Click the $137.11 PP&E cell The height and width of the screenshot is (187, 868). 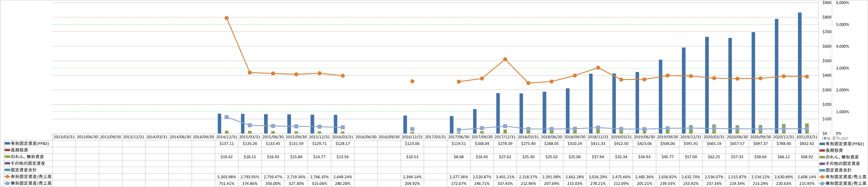pyautogui.click(x=227, y=144)
